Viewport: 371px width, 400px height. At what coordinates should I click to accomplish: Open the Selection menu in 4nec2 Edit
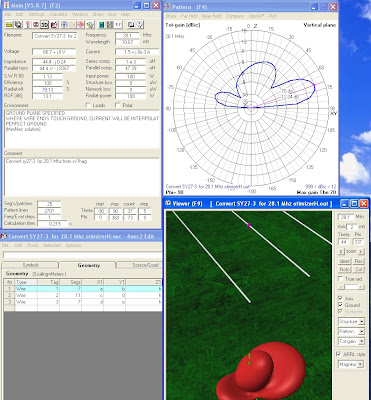[52, 245]
